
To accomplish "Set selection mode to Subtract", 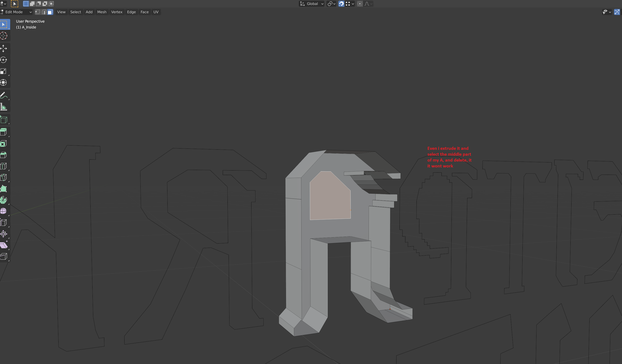I will [x=39, y=4].
